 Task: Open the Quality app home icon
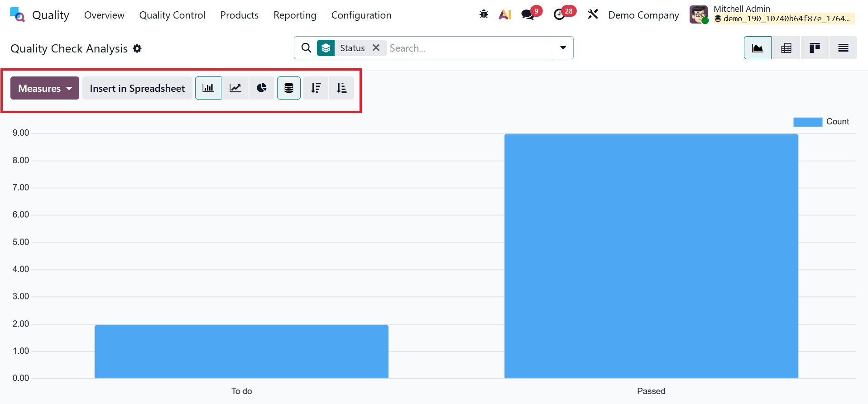click(17, 15)
